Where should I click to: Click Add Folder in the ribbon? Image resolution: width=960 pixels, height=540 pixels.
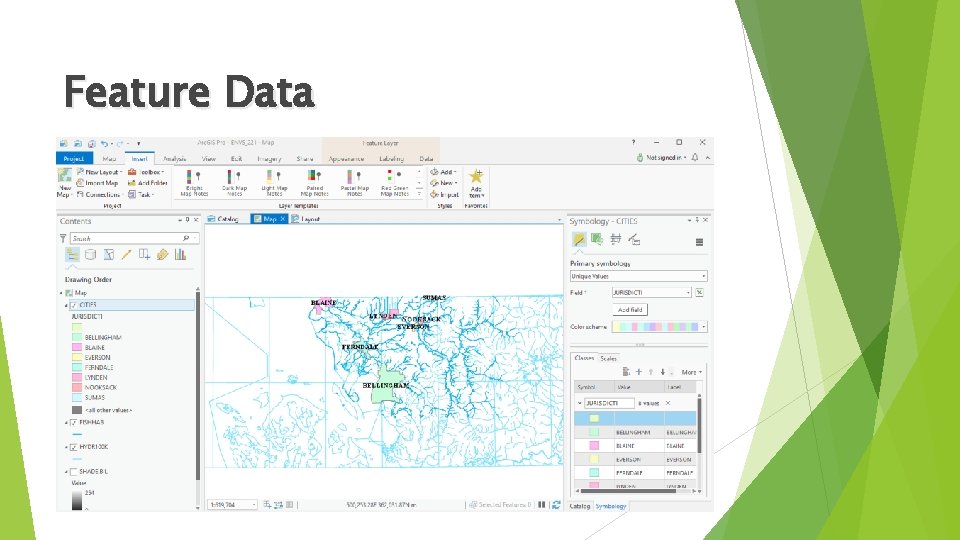pos(148,183)
